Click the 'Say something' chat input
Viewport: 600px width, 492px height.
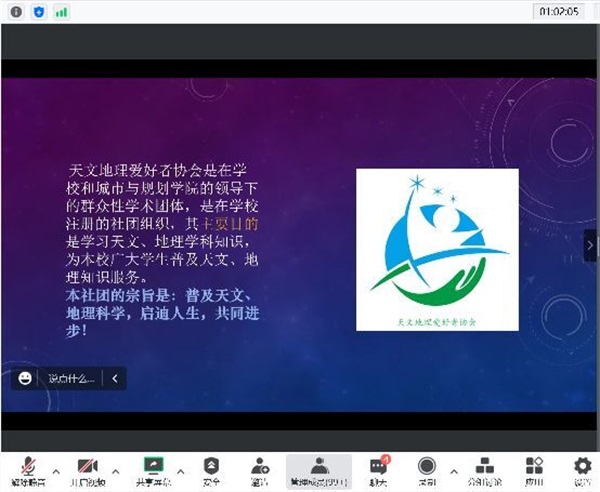click(70, 379)
